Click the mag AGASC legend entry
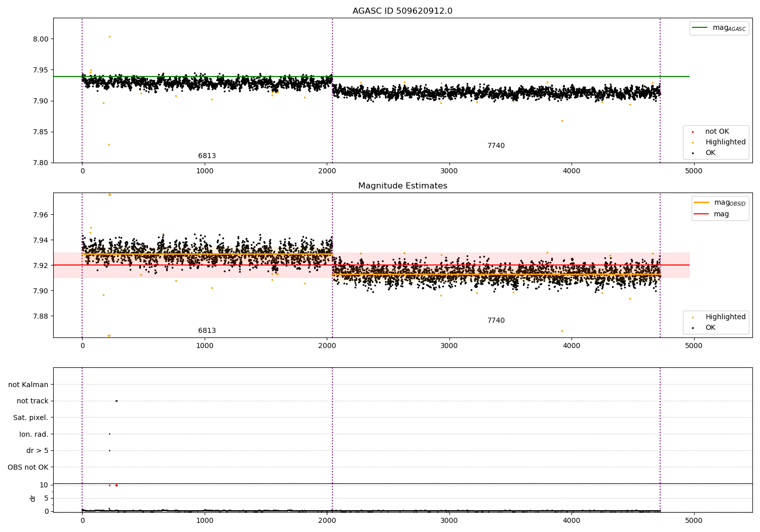Viewport: 760px width, 532px height. (719, 28)
